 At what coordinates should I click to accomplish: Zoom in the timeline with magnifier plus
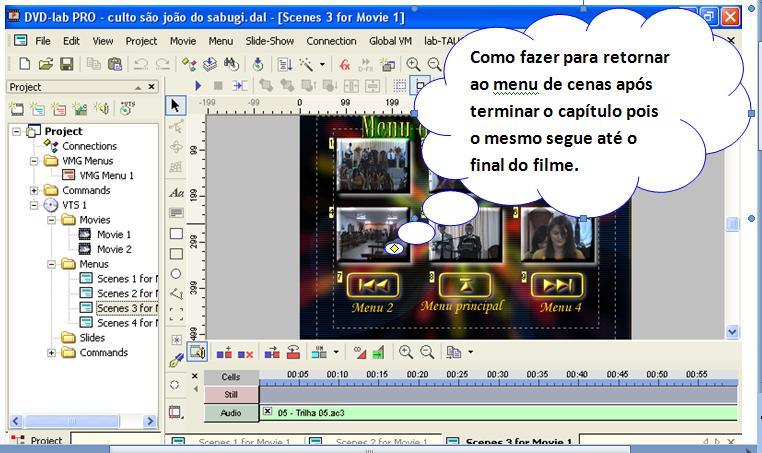405,352
